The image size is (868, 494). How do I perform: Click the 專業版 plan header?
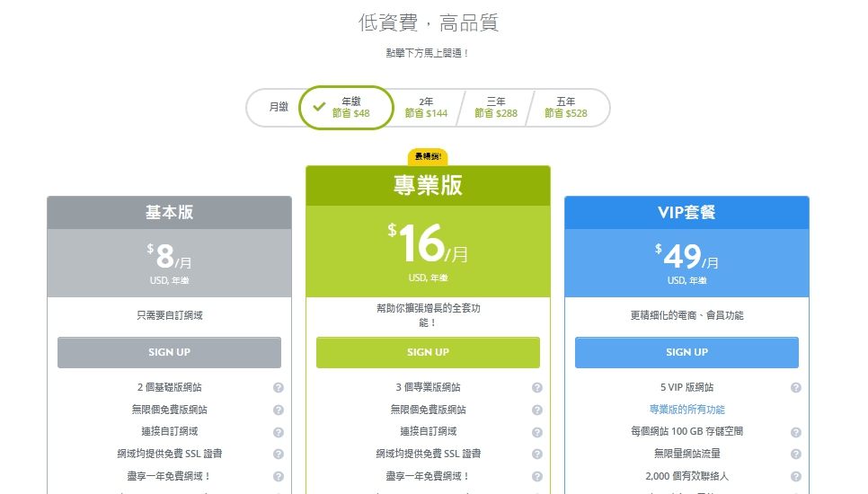(428, 186)
